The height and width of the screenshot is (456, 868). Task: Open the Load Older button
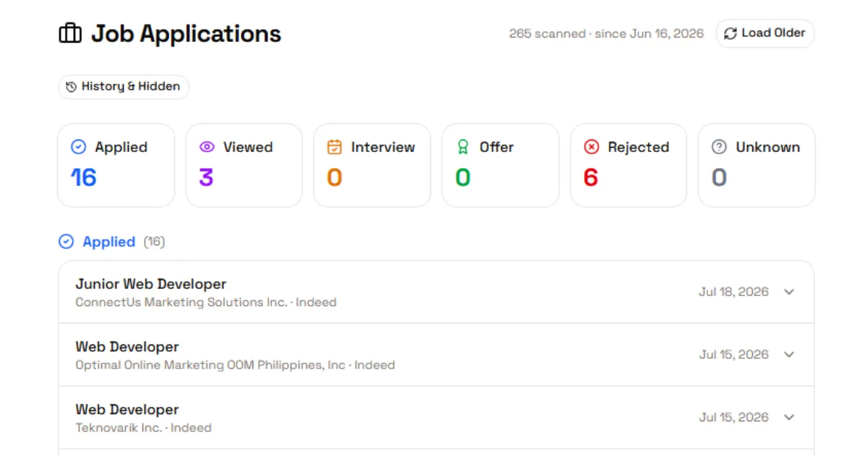(765, 33)
